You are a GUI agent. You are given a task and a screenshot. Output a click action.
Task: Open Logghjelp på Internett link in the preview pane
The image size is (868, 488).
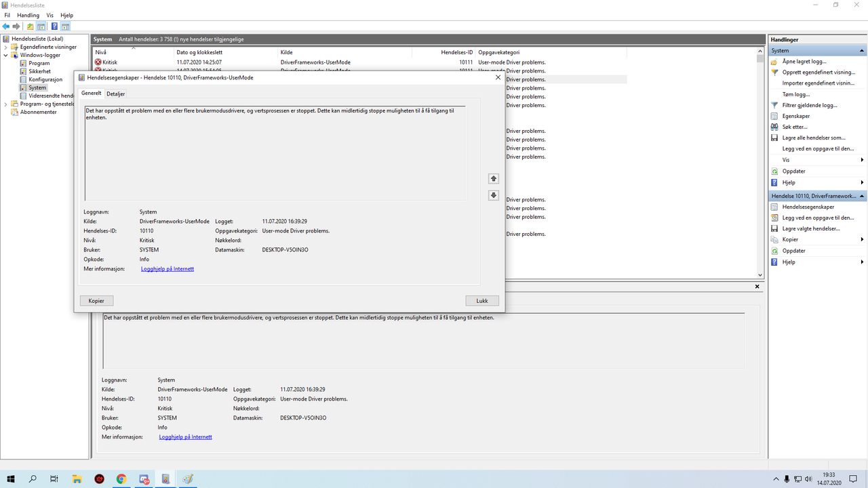pyautogui.click(x=186, y=437)
